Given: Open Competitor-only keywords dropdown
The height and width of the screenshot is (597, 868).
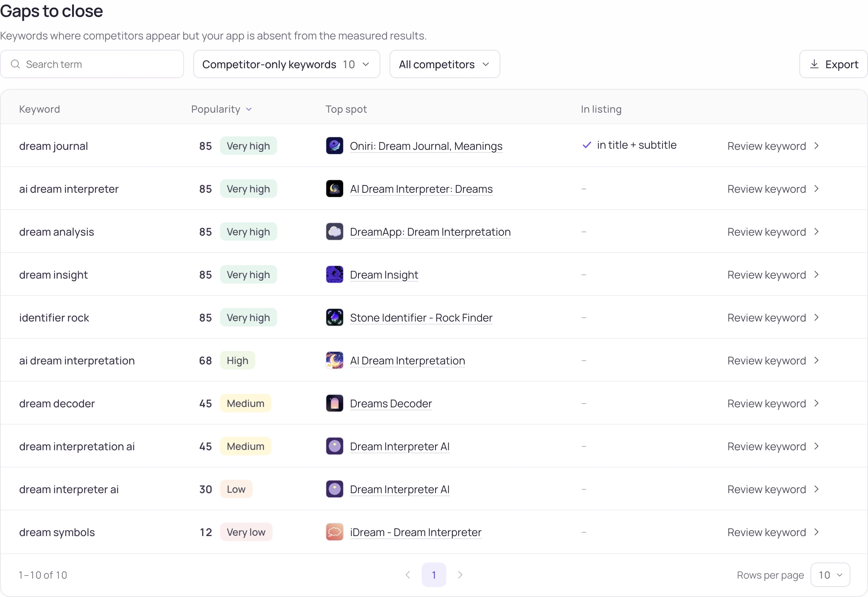Looking at the screenshot, I should coord(287,64).
